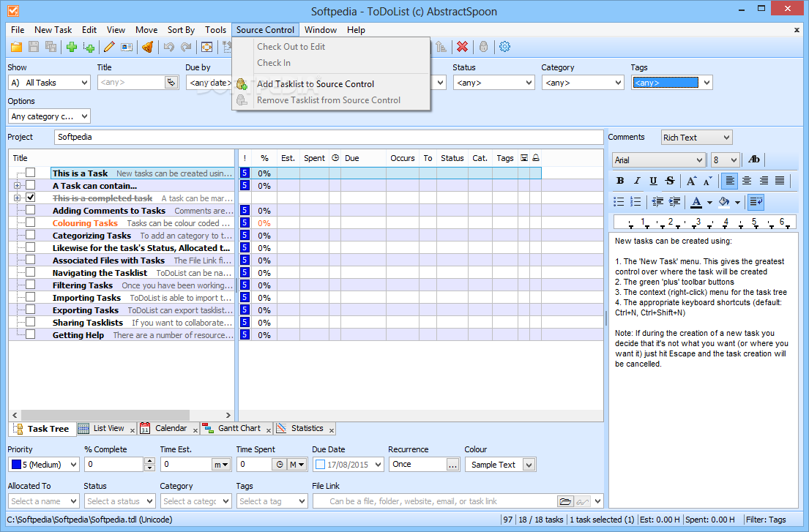Toggle strikethrough formatting in comments
Screen dimensions: 809x532
[x=670, y=181]
